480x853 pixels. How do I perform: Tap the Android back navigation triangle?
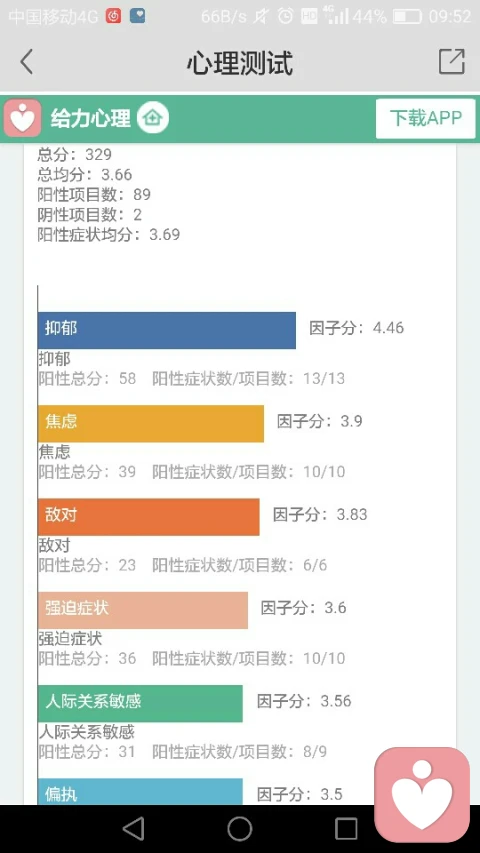coord(133,829)
